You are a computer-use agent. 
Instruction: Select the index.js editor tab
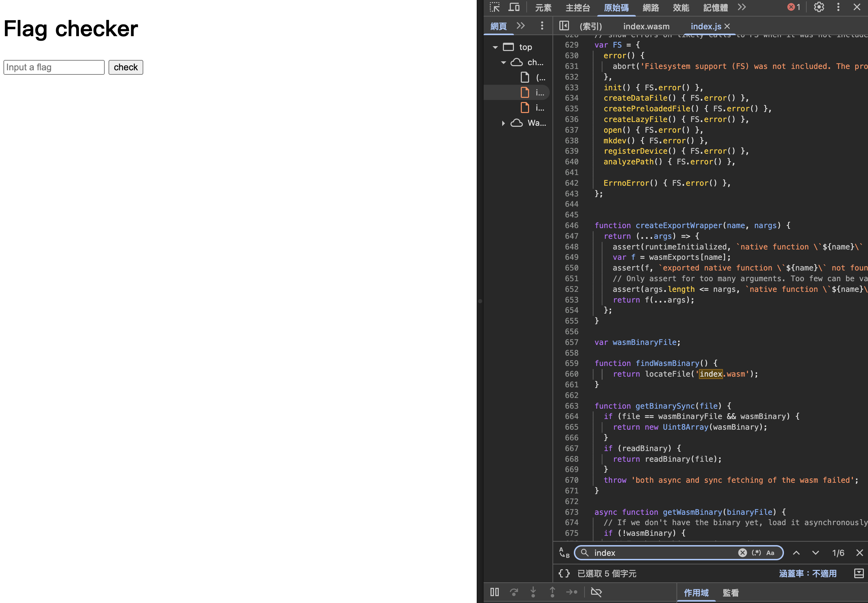(705, 26)
